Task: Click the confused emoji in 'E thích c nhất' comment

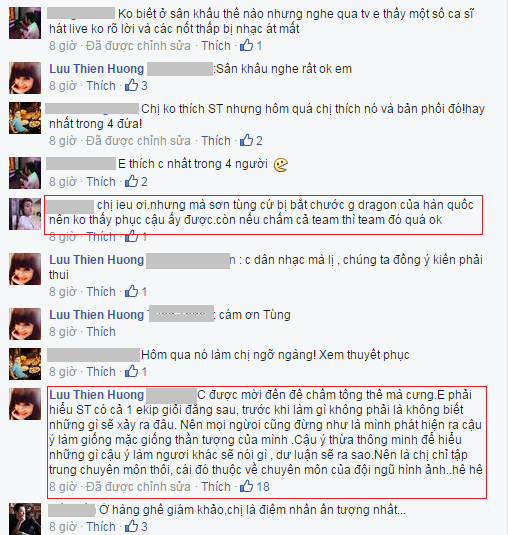Action: pyautogui.click(x=281, y=165)
